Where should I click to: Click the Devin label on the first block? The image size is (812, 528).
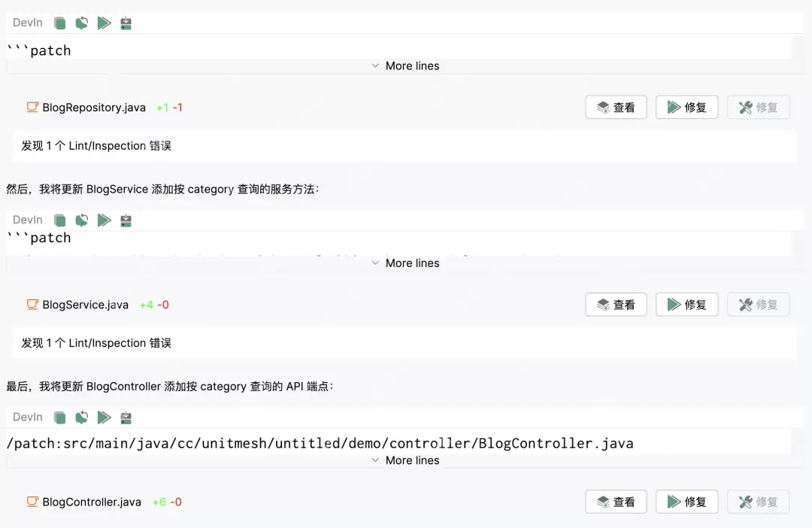click(27, 23)
